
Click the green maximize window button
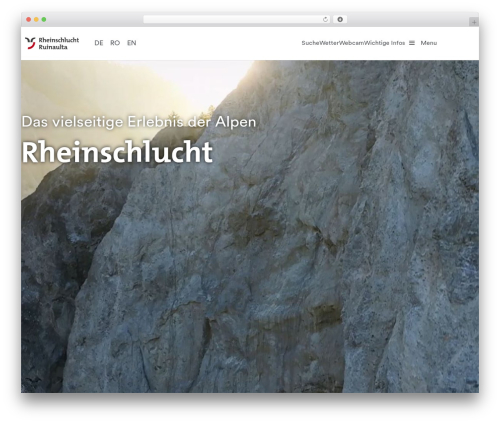44,20
